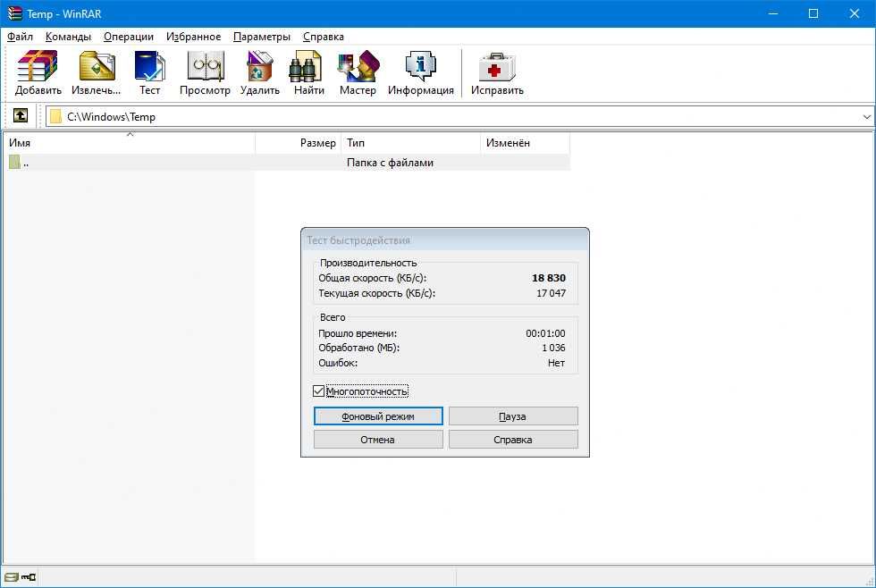Click the Удалить (Delete) toolbar icon

pos(260,73)
